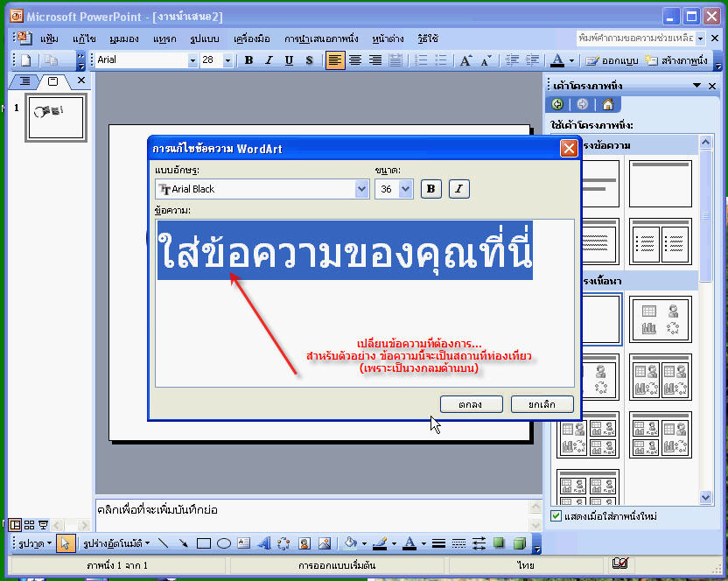Open the หน้าต่าง menu

pyautogui.click(x=388, y=38)
